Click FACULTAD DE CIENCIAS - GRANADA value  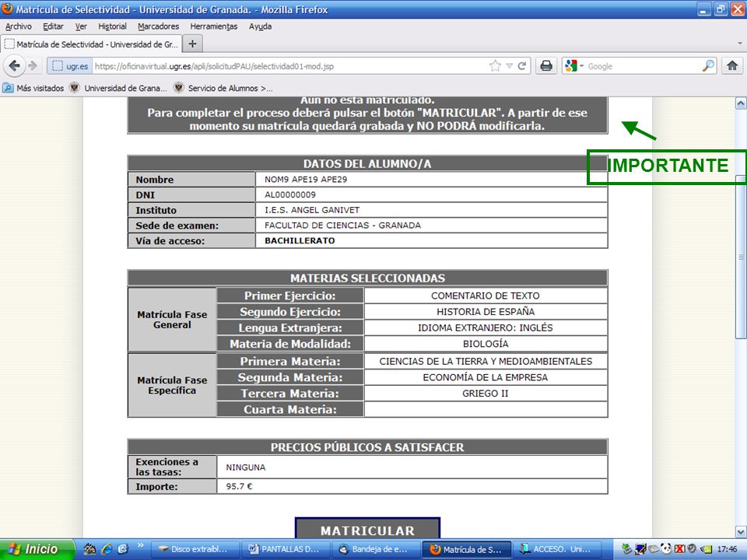click(342, 226)
